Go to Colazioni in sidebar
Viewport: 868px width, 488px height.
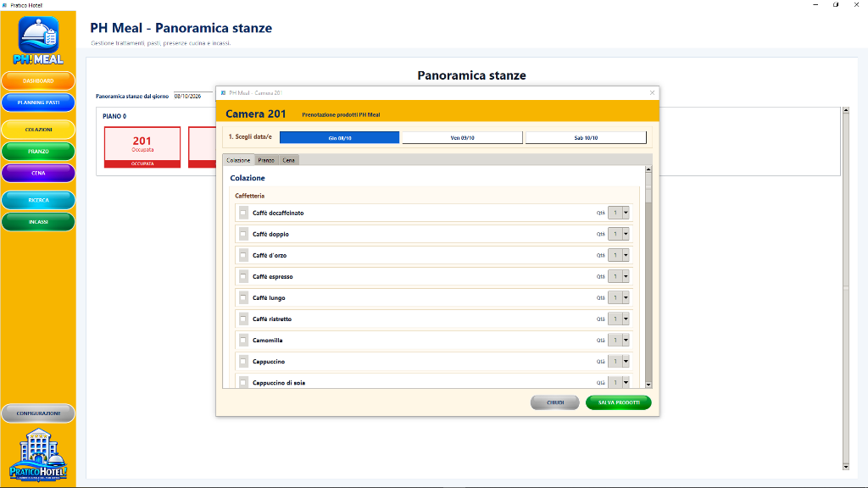38,130
